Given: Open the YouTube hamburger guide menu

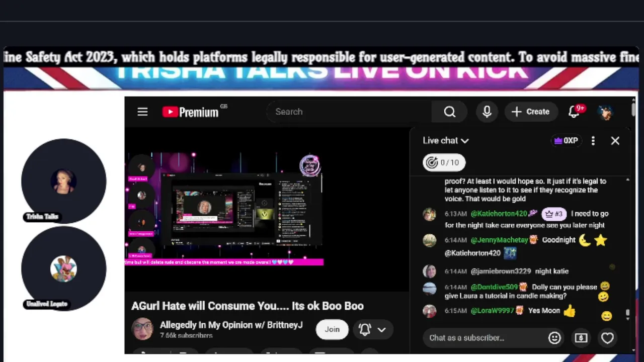Looking at the screenshot, I should click(142, 112).
